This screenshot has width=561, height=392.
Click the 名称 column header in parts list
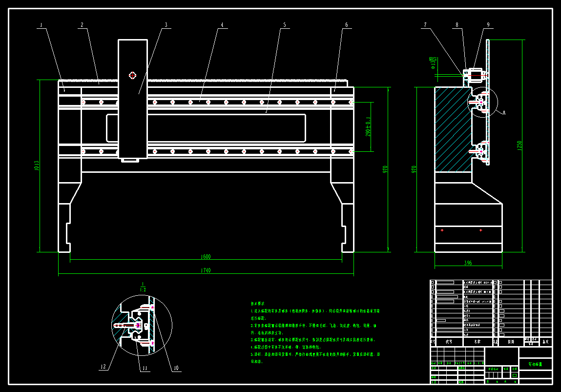click(478, 342)
